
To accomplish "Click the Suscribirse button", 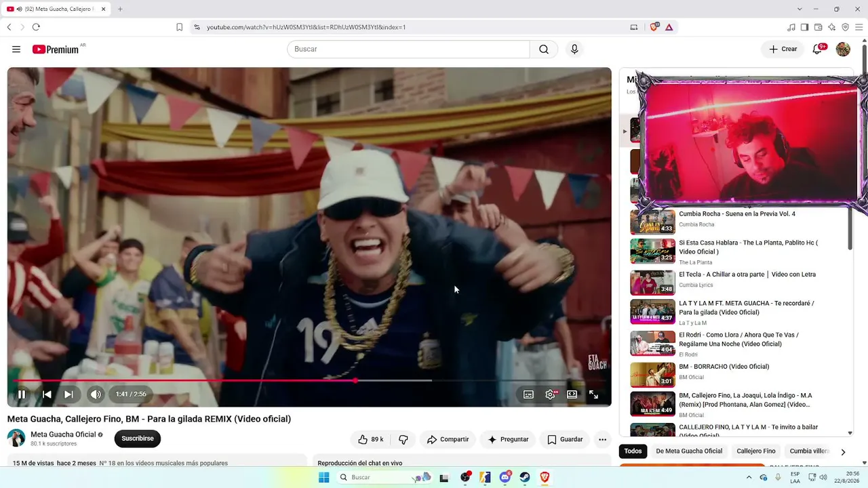I will (x=138, y=439).
